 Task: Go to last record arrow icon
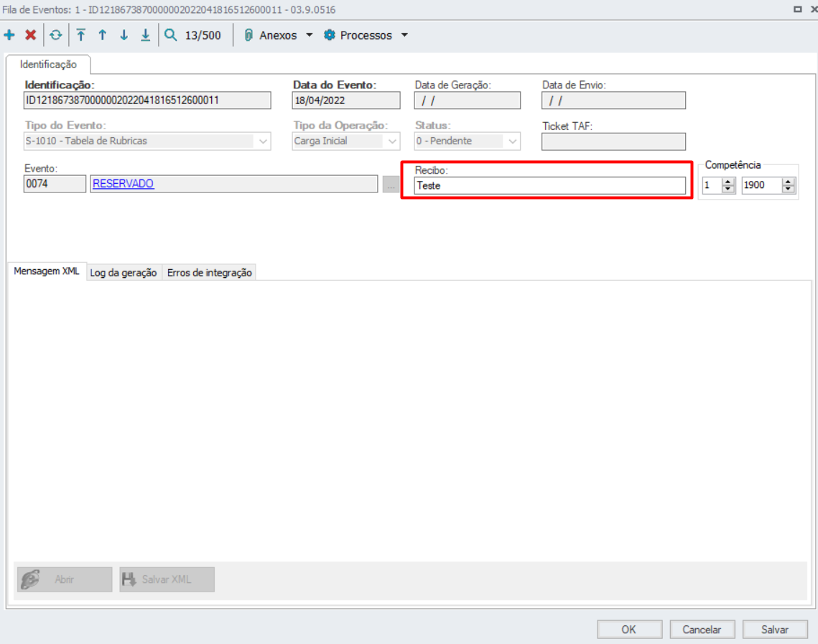pyautogui.click(x=146, y=35)
